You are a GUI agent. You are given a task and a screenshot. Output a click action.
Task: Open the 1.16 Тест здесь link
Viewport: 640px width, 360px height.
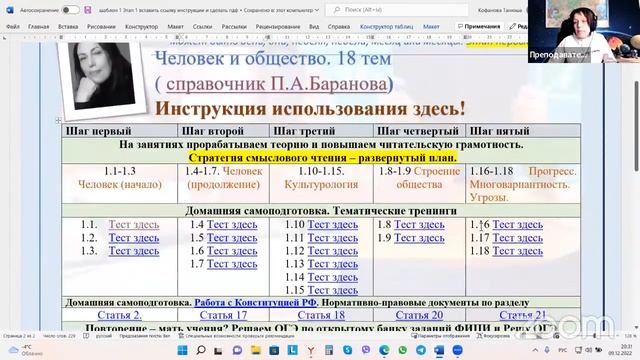(518, 224)
